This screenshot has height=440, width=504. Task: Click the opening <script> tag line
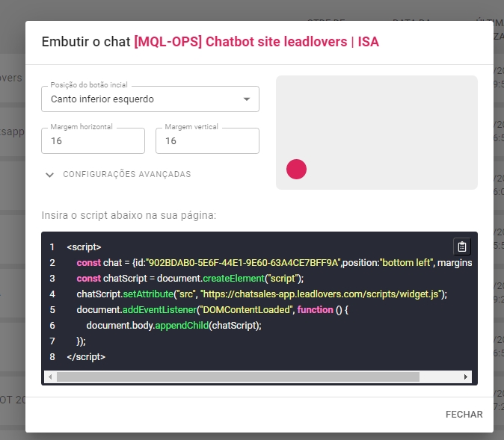84,247
